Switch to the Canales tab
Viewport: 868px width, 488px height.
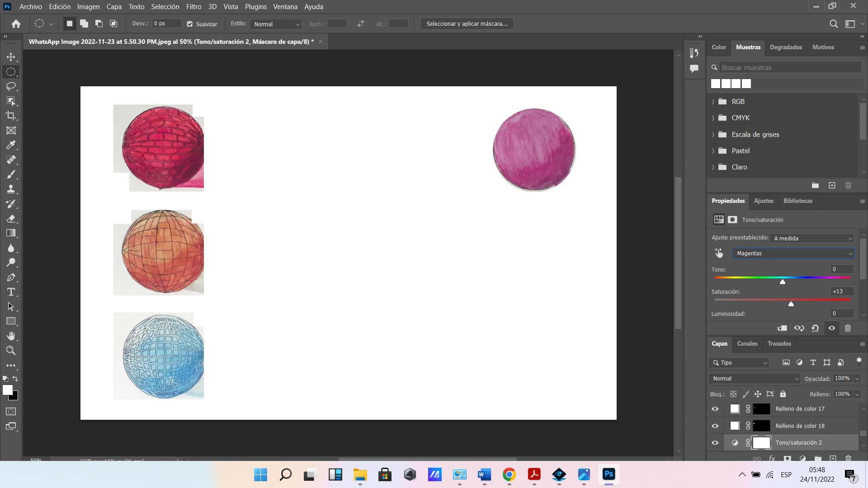click(747, 344)
